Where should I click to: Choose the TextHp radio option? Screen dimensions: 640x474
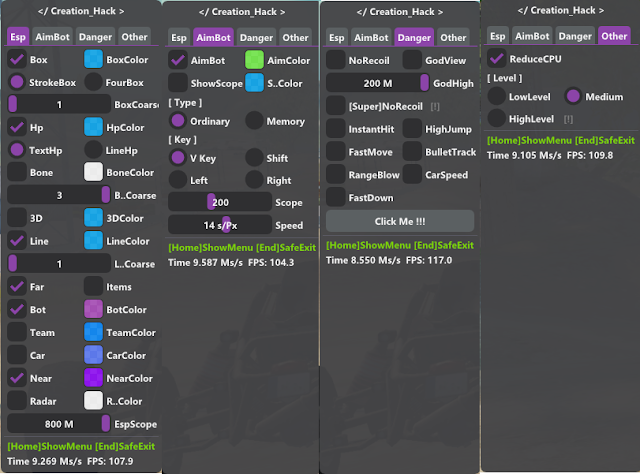pyautogui.click(x=17, y=150)
